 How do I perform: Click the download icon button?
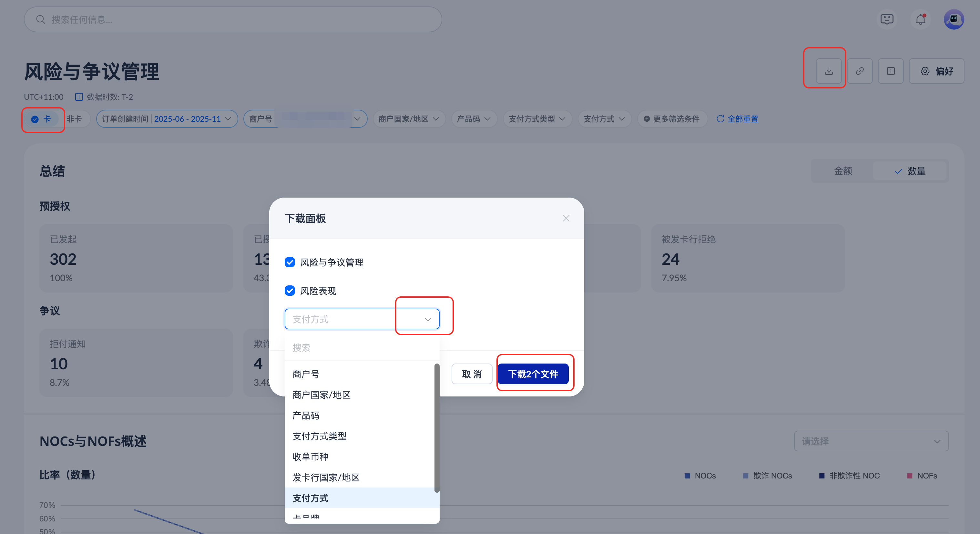[x=828, y=71]
